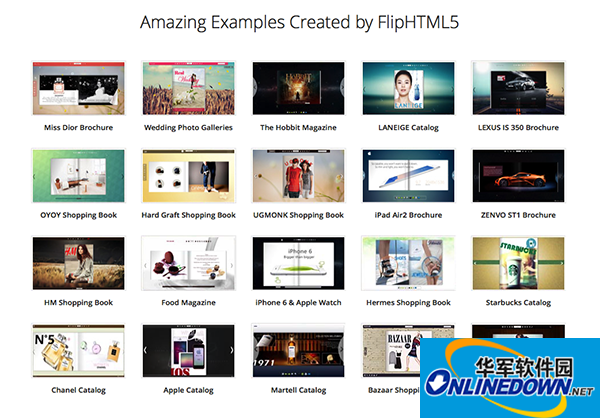Open the Hermes Shopping Book thumbnail
The image size is (600, 418).
[408, 263]
